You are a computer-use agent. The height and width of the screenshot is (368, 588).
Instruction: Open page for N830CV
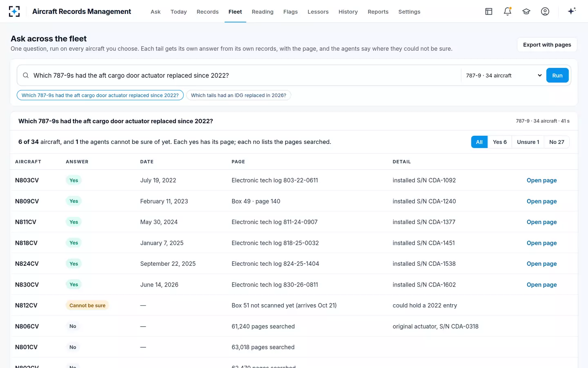click(x=541, y=285)
